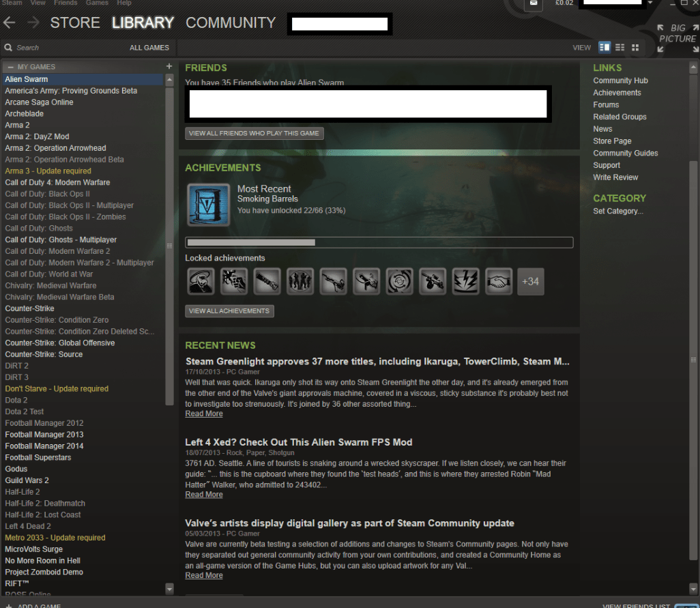Open the Write Review link
The width and height of the screenshot is (700, 608).
[615, 177]
